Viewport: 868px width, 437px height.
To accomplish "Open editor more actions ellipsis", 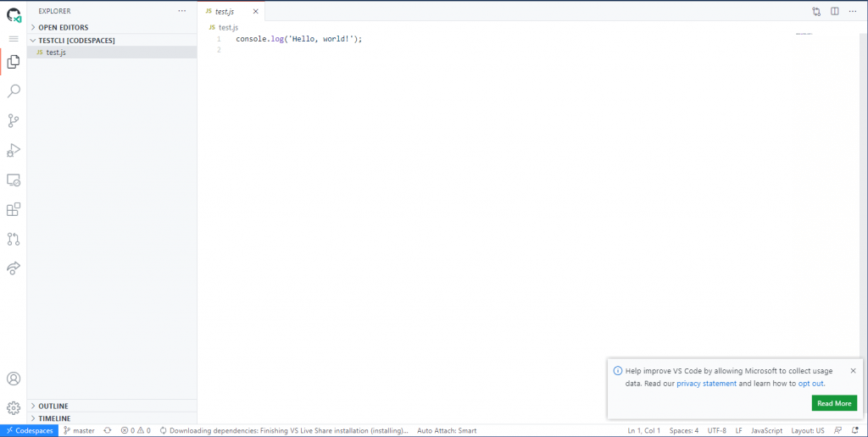I will click(x=853, y=11).
